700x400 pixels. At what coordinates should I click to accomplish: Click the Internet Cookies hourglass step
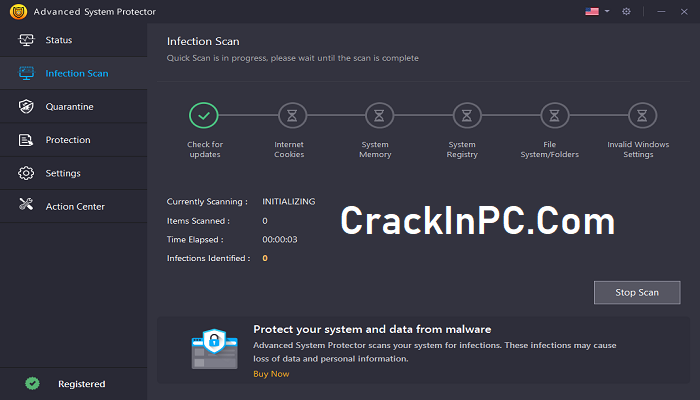pos(292,116)
